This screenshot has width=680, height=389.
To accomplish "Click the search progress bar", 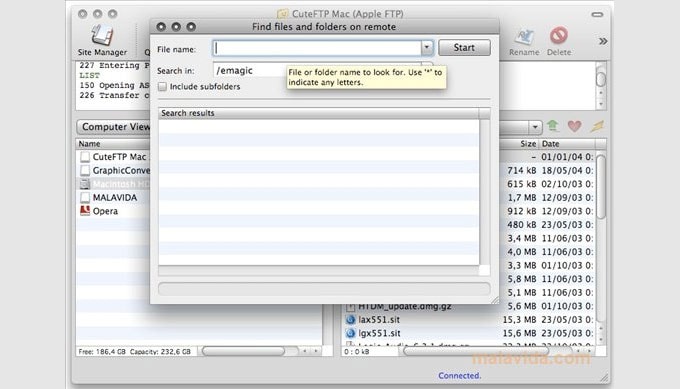I will tap(324, 289).
